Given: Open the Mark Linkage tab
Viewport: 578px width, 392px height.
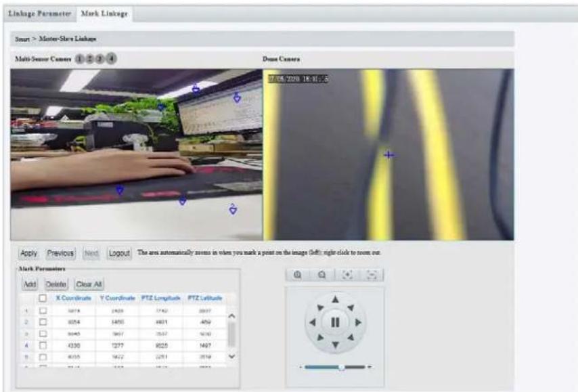Looking at the screenshot, I should click(104, 14).
